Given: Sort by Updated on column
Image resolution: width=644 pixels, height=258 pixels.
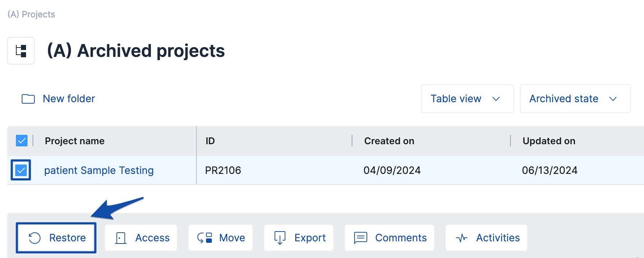Looking at the screenshot, I should click(x=548, y=141).
